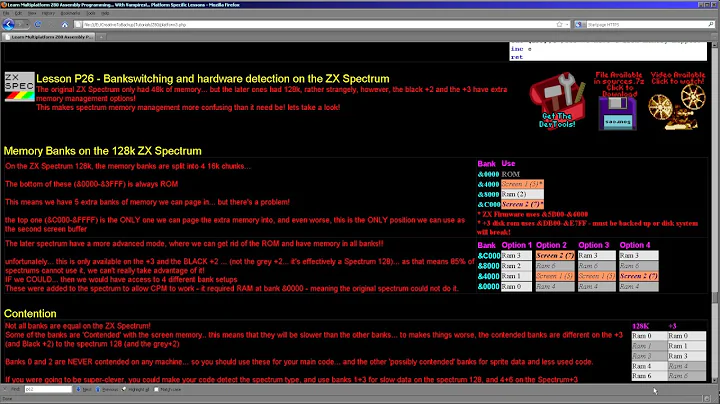Reload the page with the Refresh icon
The image size is (720, 404).
click(38, 24)
